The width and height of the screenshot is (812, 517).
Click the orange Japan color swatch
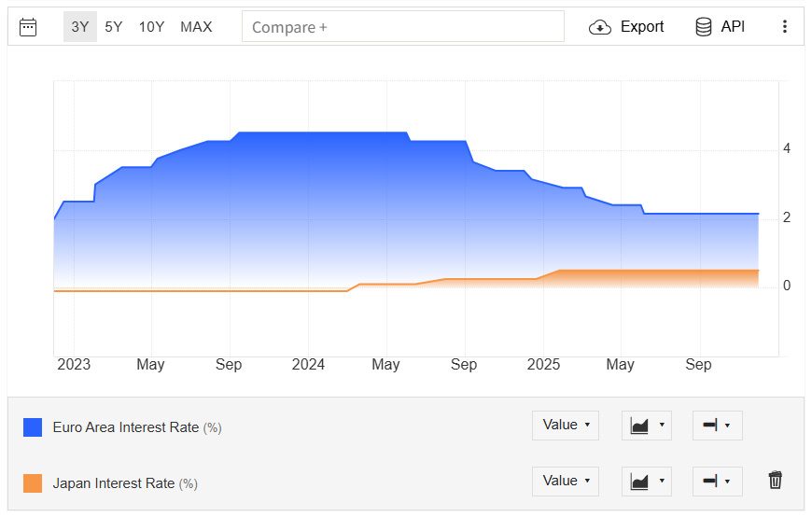pos(33,483)
